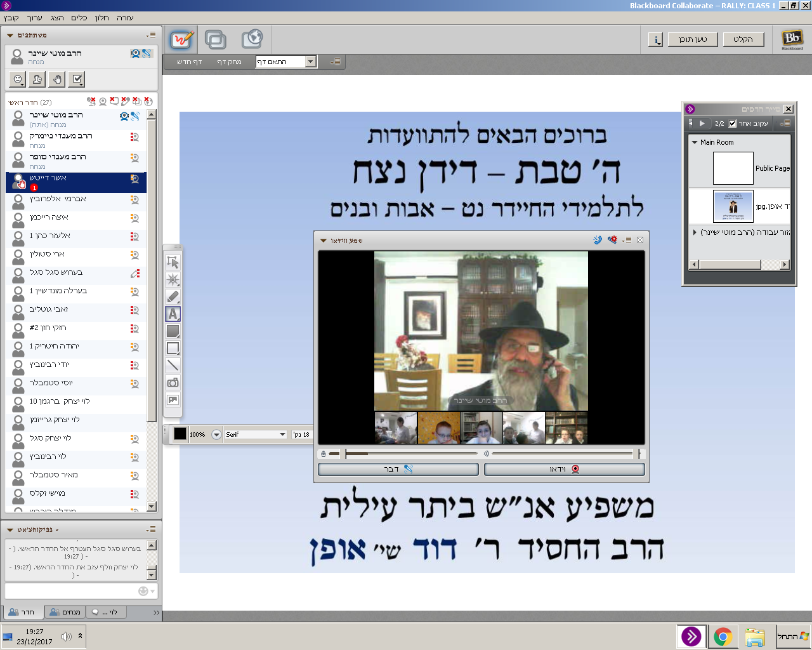The image size is (812, 650).
Task: Choose the text 'A' whiteboard tool
Action: click(173, 314)
